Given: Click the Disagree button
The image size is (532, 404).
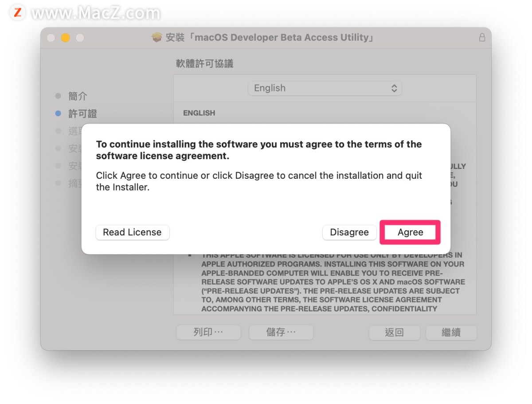Looking at the screenshot, I should (x=349, y=232).
